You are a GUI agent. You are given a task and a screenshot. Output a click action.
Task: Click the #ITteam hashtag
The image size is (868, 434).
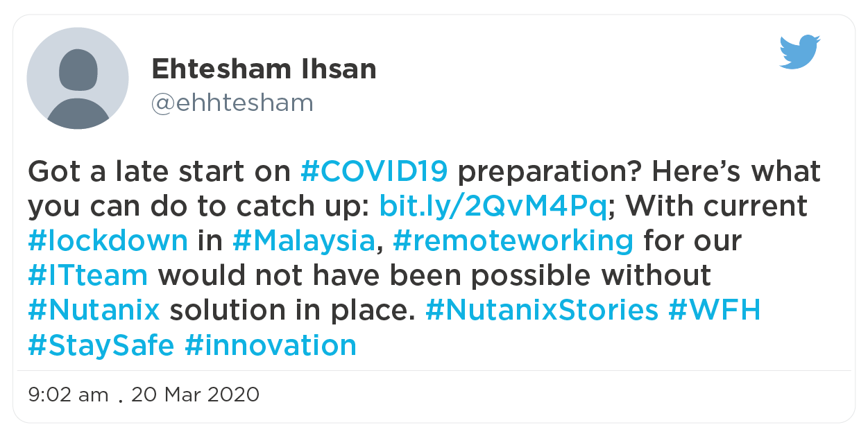click(x=88, y=275)
